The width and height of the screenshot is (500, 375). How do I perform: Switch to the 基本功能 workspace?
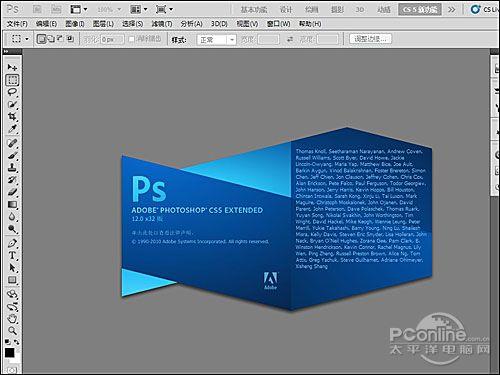point(254,10)
